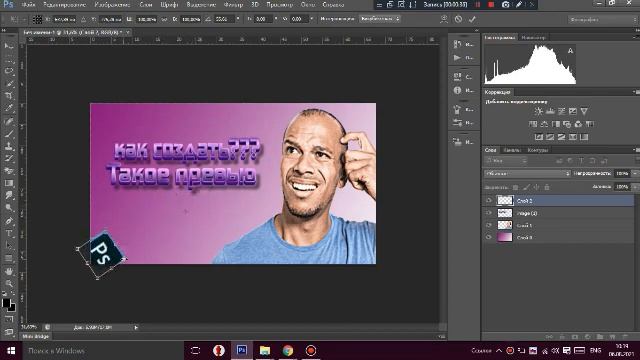Click the layer opacity value field
The image size is (640, 360).
pos(622,173)
